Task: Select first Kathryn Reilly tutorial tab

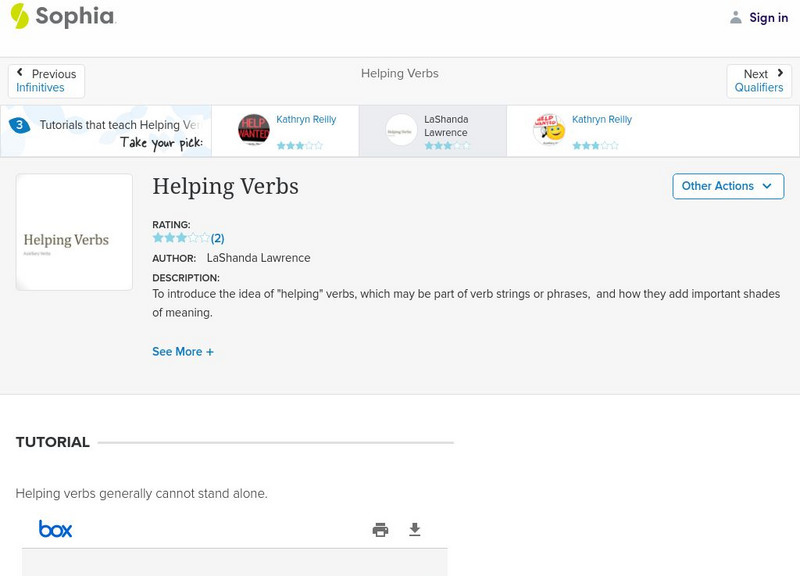Action: point(306,120)
